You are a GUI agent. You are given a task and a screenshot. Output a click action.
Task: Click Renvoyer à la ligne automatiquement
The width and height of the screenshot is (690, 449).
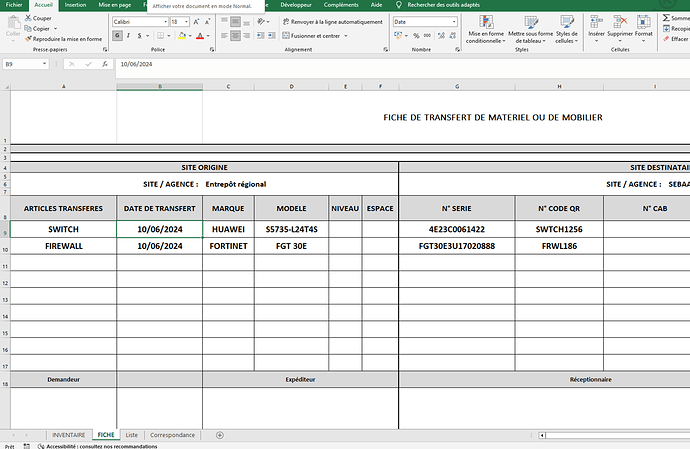tap(333, 22)
